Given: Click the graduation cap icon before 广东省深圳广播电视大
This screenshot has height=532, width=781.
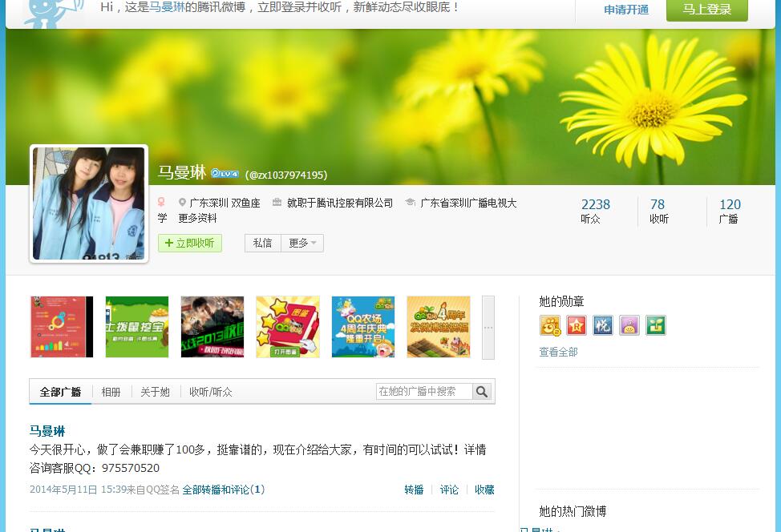Looking at the screenshot, I should click(410, 202).
